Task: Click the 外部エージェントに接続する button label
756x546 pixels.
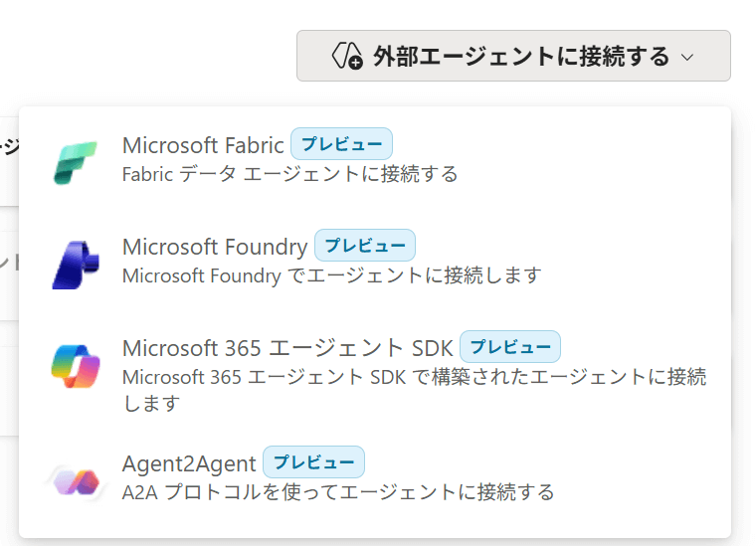Action: (x=521, y=57)
